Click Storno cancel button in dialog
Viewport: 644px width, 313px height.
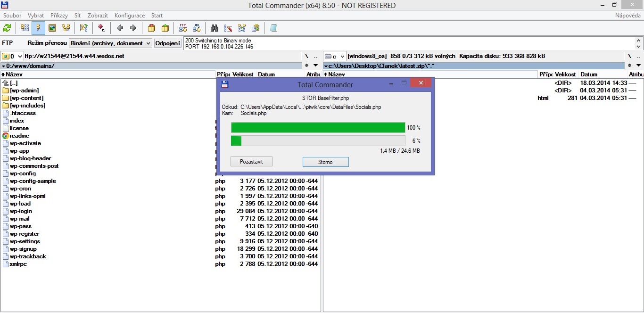(x=325, y=162)
